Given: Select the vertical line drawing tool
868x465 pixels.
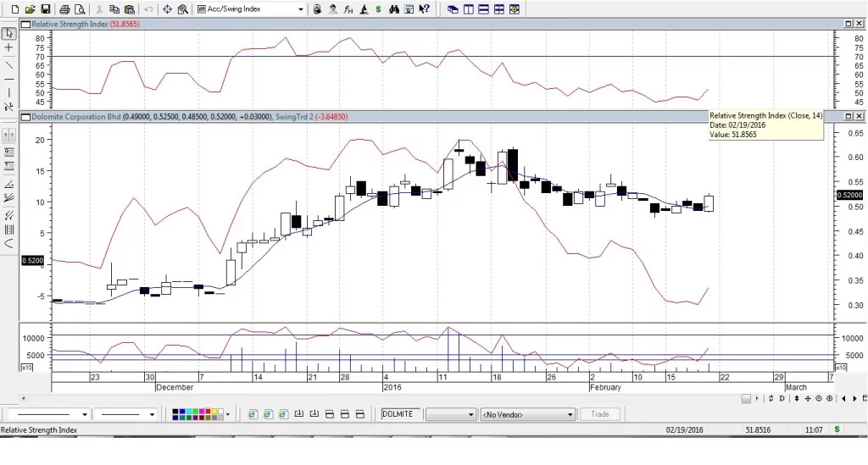Looking at the screenshot, I should [x=8, y=93].
